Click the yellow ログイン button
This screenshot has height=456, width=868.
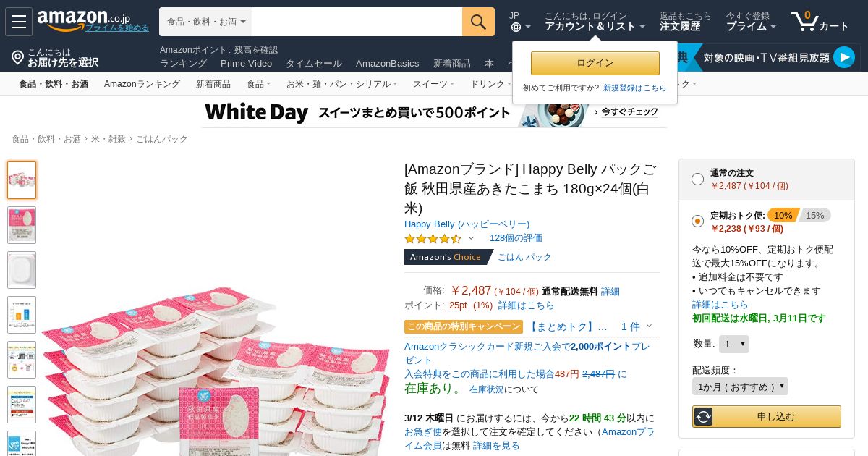tap(595, 63)
